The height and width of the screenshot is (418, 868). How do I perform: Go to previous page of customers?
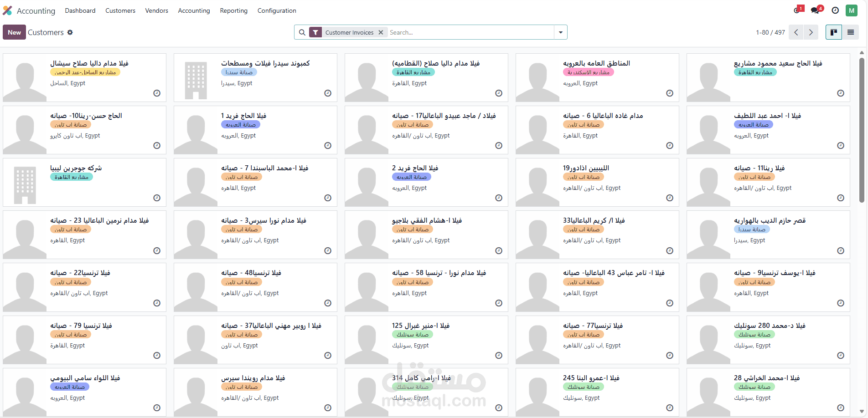coord(796,32)
